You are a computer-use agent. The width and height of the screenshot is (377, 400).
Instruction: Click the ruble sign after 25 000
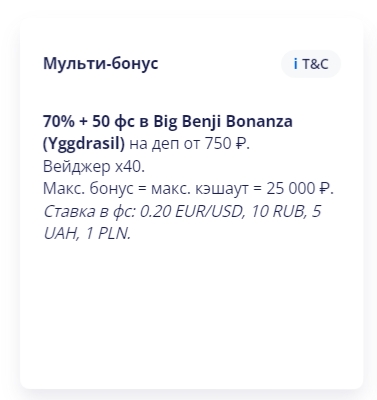[325, 189]
